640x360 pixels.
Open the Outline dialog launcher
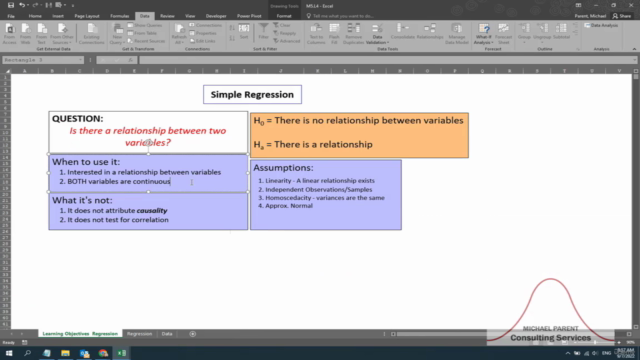pyautogui.click(x=578, y=49)
